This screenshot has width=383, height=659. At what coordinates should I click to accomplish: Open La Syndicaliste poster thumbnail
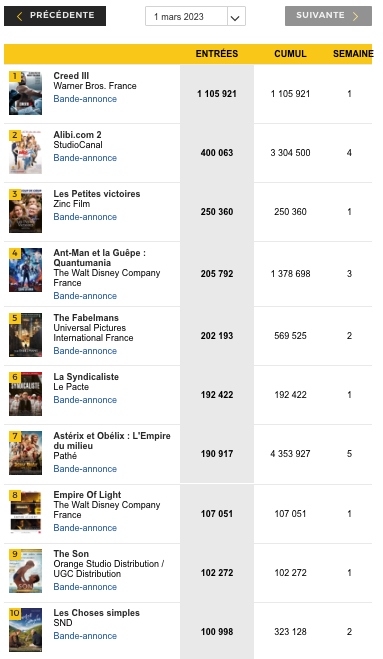26,394
